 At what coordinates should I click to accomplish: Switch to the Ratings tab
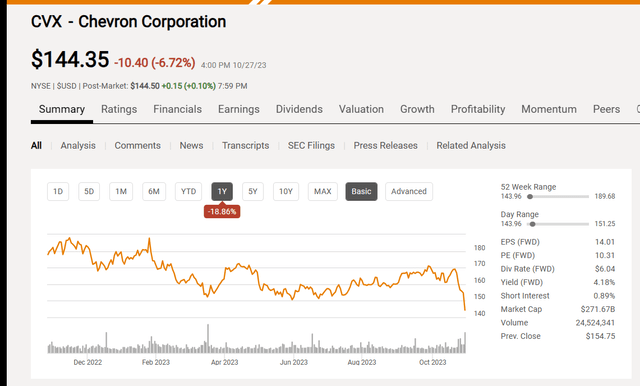[119, 109]
